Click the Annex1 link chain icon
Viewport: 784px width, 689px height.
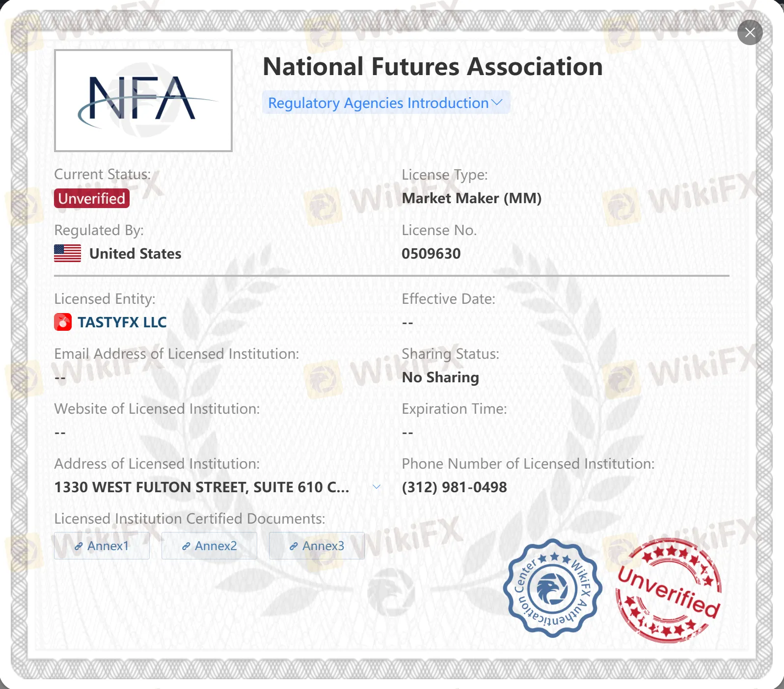pos(79,546)
